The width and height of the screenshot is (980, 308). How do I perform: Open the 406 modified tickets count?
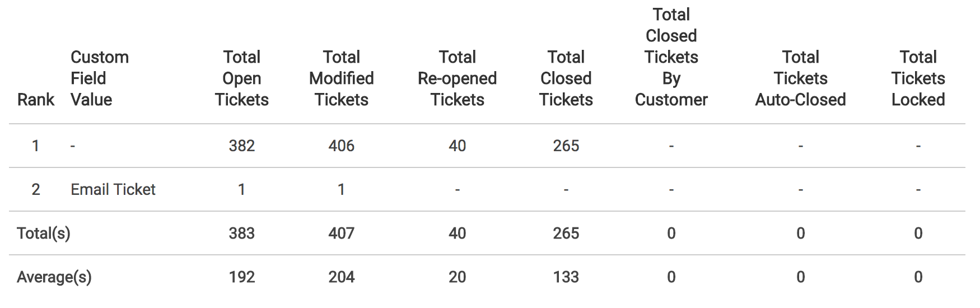pos(341,146)
